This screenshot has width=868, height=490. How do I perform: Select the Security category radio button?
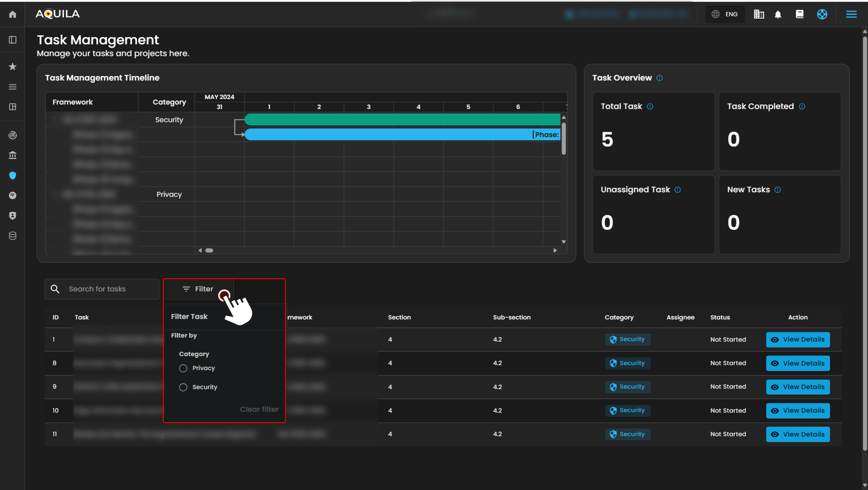(x=183, y=387)
